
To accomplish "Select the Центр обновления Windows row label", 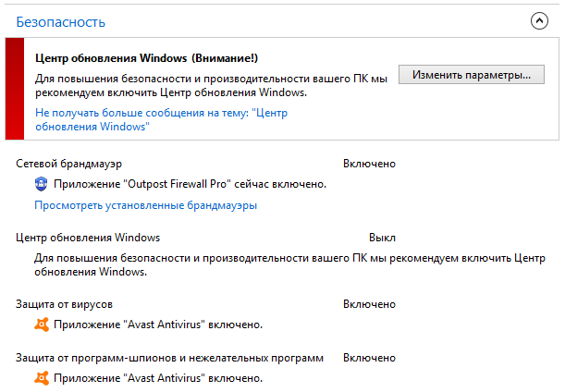I will point(88,238).
